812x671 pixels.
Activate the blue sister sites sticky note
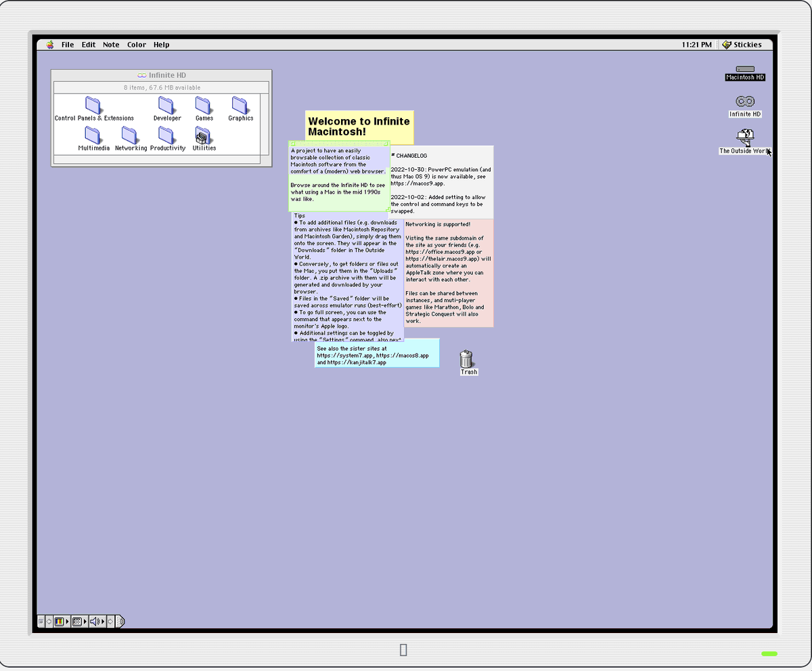tap(376, 353)
